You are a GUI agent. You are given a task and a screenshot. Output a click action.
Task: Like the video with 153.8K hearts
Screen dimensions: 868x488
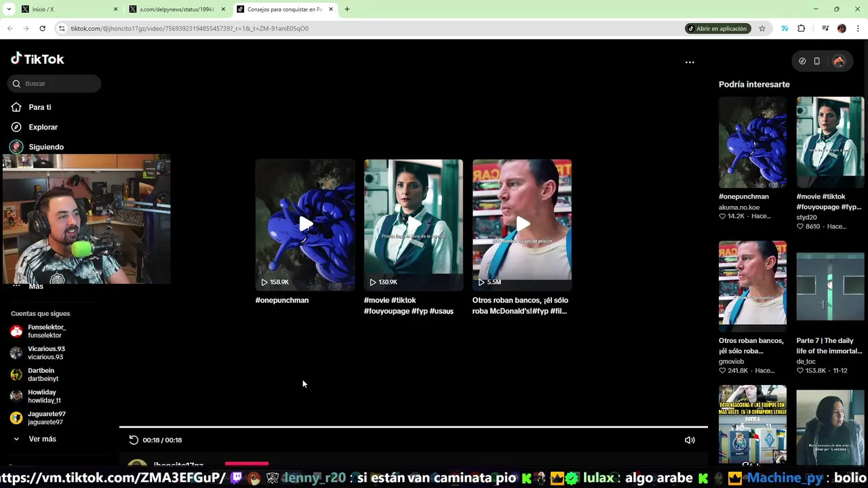(800, 371)
